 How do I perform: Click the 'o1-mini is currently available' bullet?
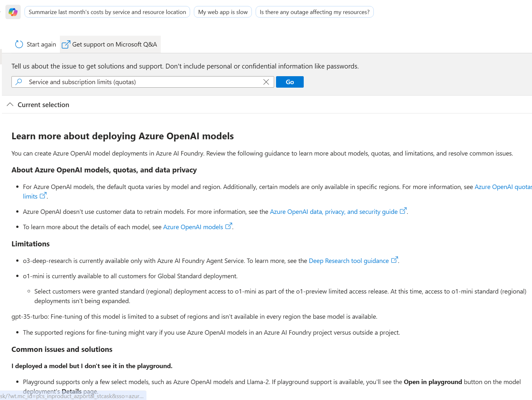(x=130, y=276)
